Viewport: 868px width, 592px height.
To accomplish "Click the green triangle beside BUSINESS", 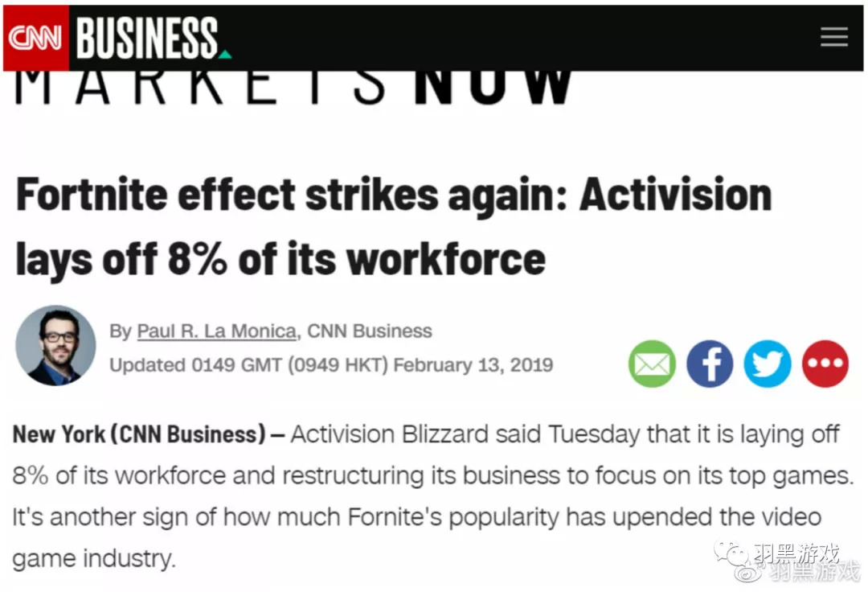I will pyautogui.click(x=225, y=54).
